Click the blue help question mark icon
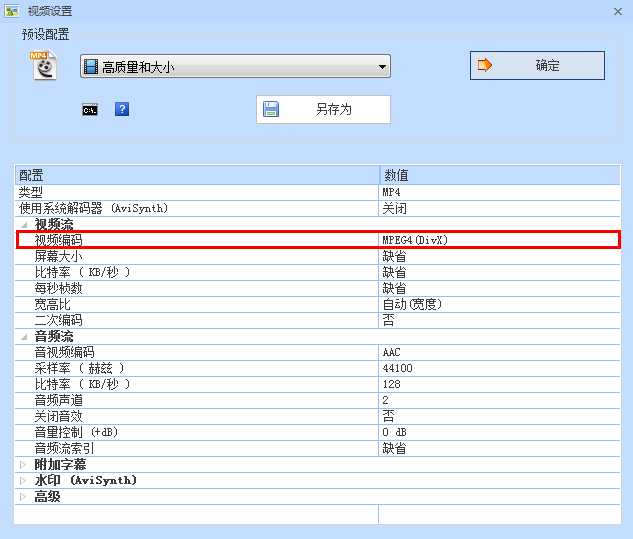The height and width of the screenshot is (539, 633). (x=122, y=109)
